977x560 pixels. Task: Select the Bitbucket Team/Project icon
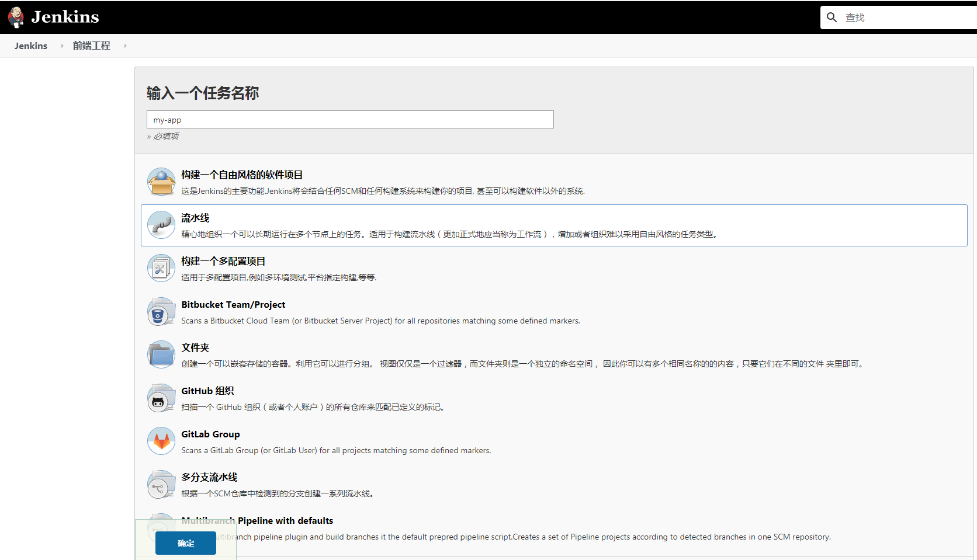(161, 312)
